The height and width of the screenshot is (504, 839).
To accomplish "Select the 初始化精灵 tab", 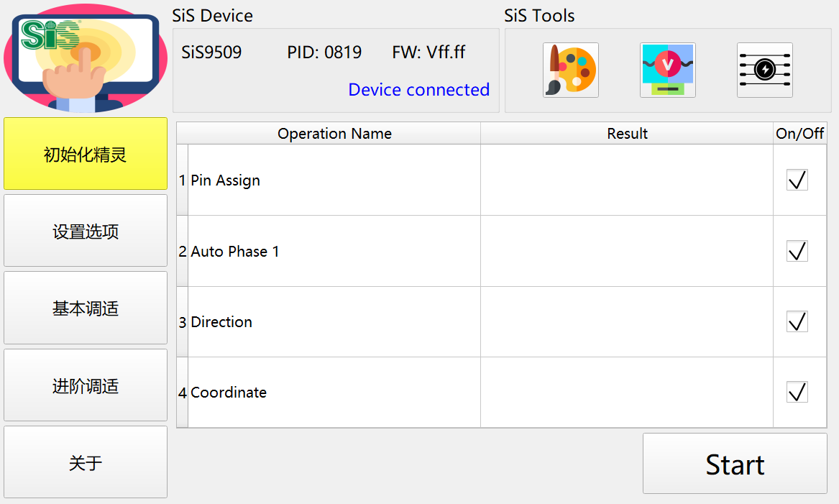I will 86,154.
